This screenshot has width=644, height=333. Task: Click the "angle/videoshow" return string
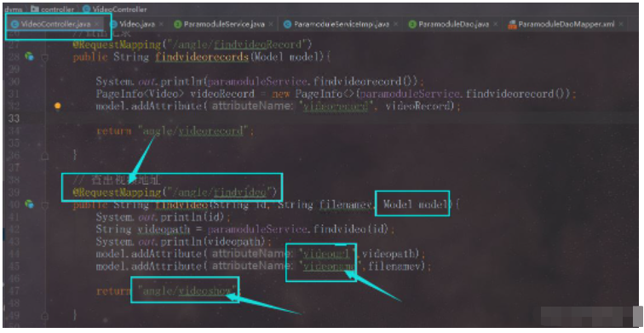click(187, 290)
